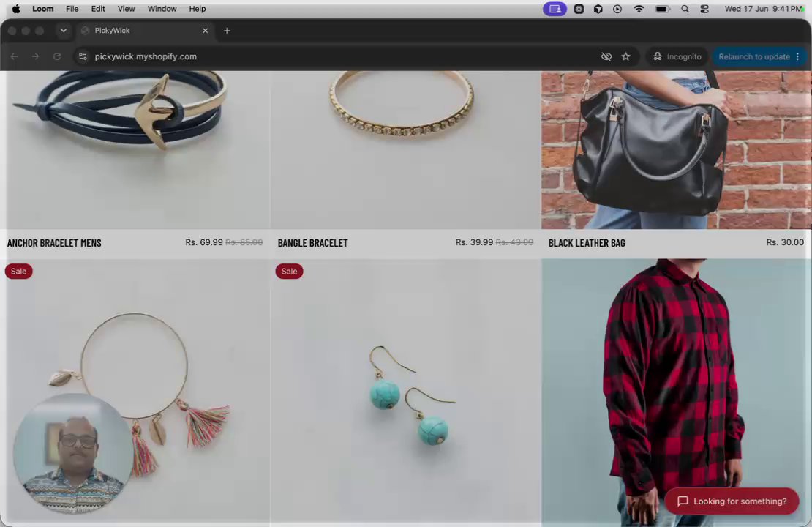Screen dimensions: 812x527
Task: Open the Loom recorder icon in the menu bar
Action: click(555, 9)
